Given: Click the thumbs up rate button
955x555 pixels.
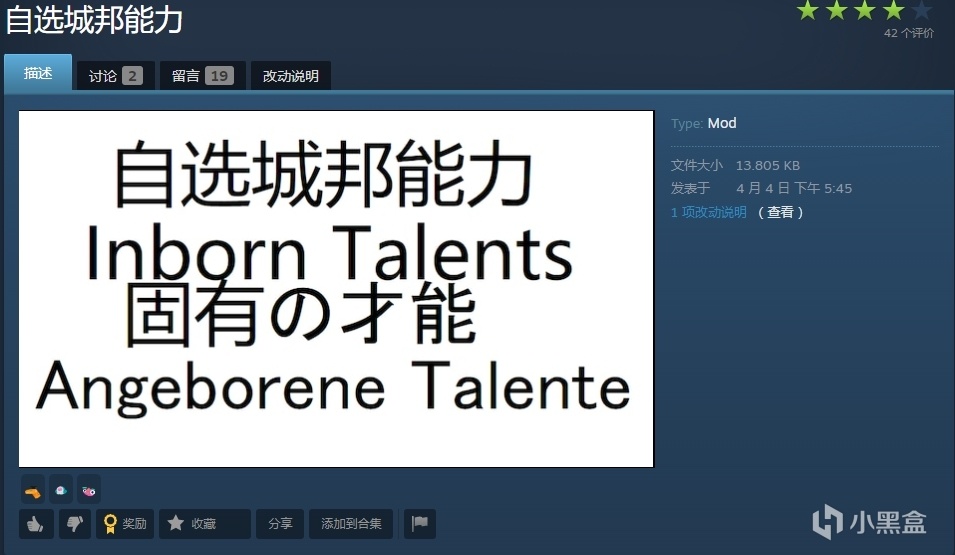Looking at the screenshot, I should point(36,524).
